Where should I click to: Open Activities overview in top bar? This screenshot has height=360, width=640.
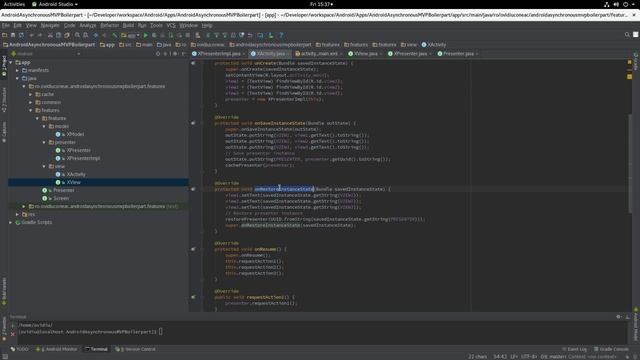(x=14, y=4)
